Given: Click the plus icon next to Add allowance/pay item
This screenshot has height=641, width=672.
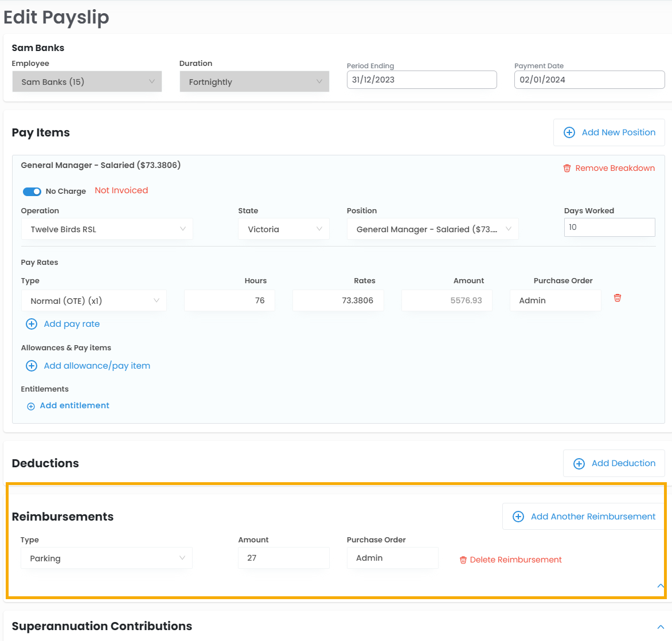Looking at the screenshot, I should (x=32, y=366).
